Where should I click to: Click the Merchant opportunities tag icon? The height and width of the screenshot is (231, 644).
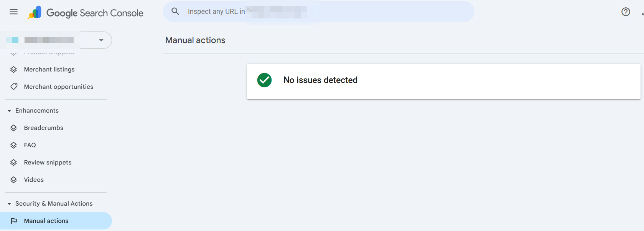14,86
